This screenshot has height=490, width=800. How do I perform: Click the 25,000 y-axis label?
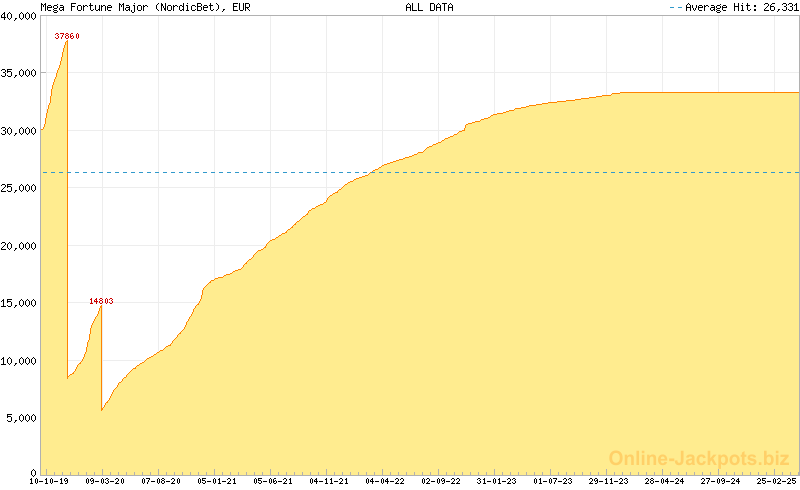point(19,188)
